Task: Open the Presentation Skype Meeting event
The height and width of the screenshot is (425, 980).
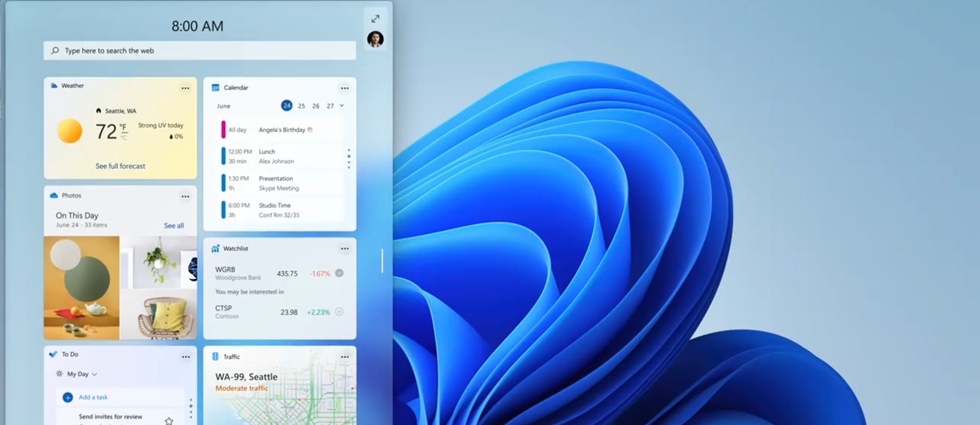Action: tap(282, 183)
